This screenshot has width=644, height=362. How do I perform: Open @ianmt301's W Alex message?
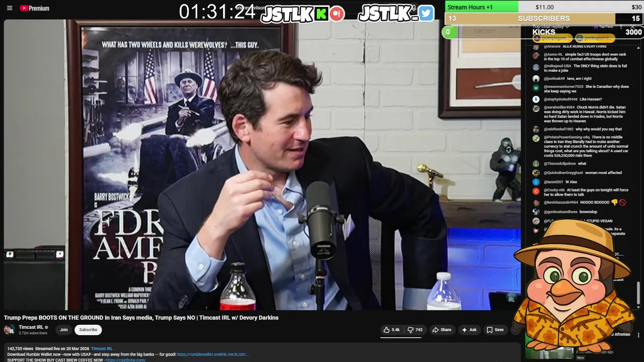pos(560,182)
